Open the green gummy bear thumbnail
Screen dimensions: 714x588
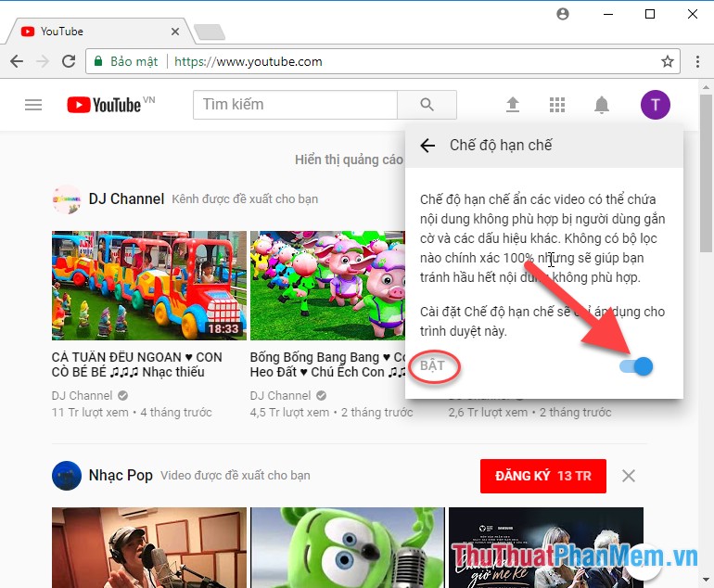point(348,547)
